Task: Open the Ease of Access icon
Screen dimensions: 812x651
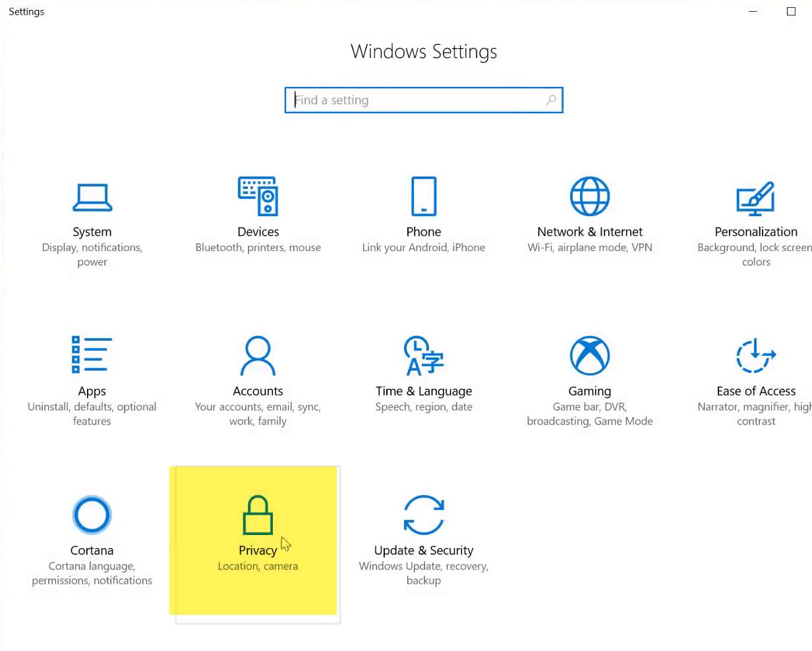Action: point(756,355)
